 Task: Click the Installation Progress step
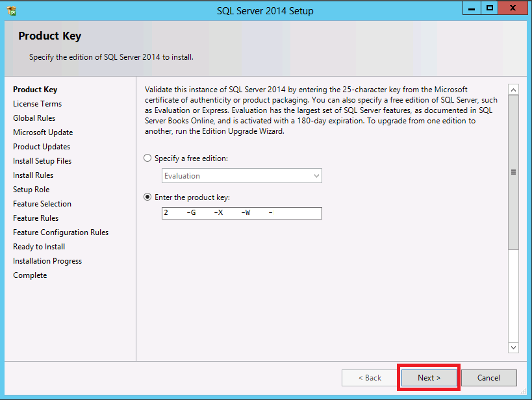point(47,261)
